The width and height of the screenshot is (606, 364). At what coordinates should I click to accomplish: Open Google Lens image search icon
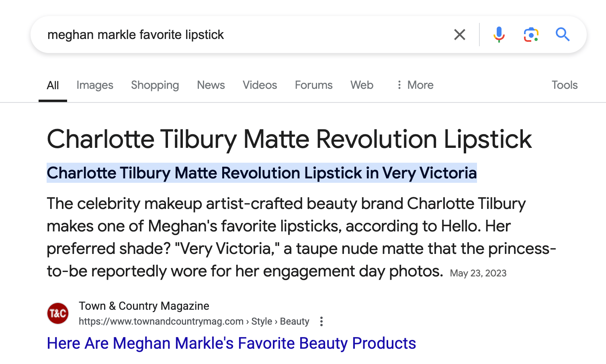tap(531, 35)
